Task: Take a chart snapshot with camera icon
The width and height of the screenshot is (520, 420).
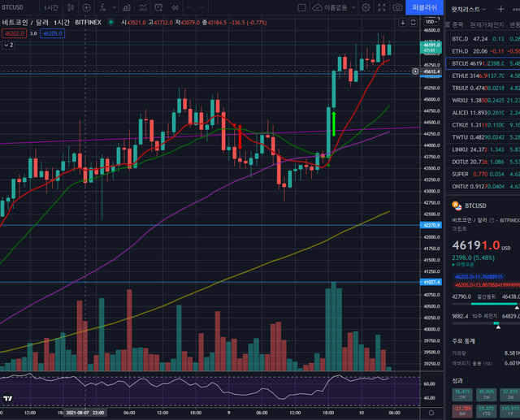Action: click(397, 7)
